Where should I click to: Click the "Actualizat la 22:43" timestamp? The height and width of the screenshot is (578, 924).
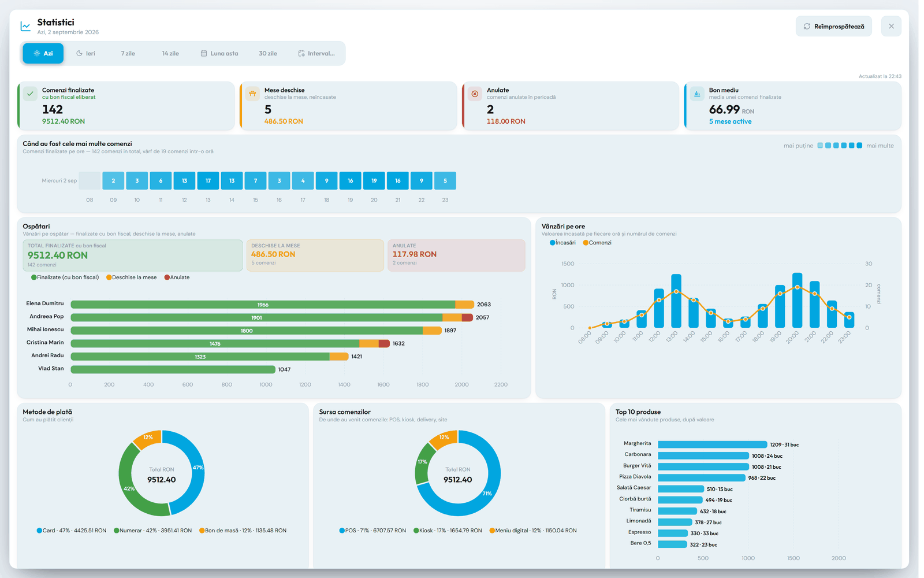point(880,76)
